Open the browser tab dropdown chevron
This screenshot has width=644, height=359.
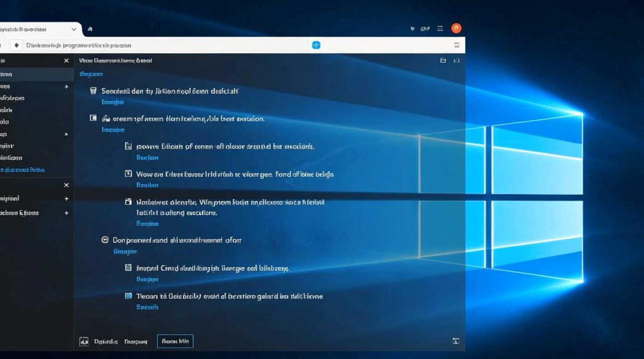pyautogui.click(x=74, y=29)
